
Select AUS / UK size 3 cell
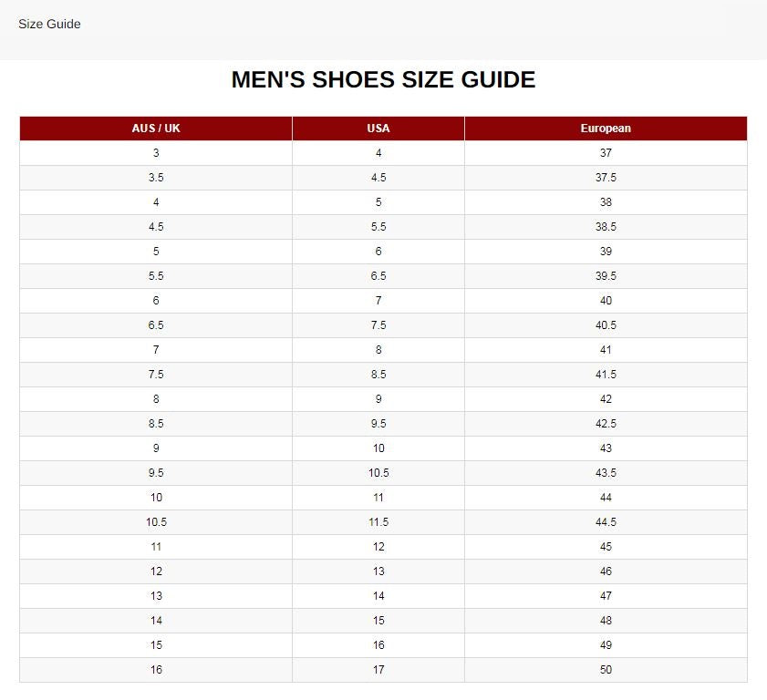pyautogui.click(x=155, y=153)
